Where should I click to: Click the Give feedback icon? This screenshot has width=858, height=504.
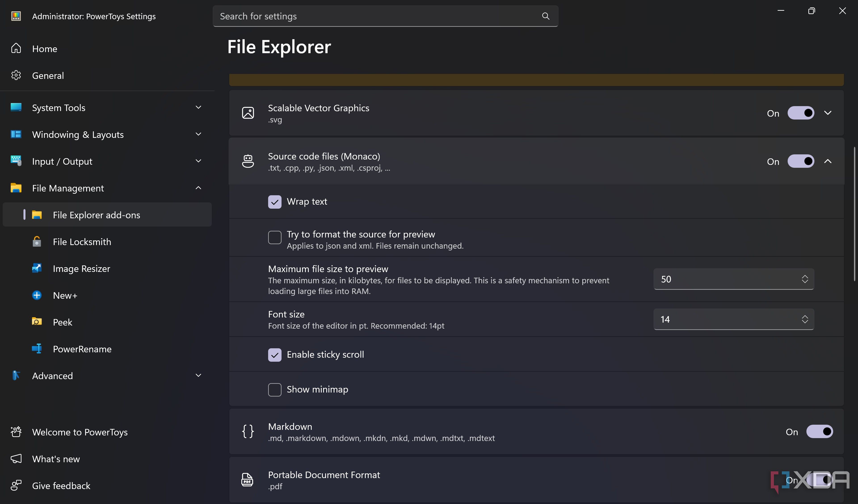pyautogui.click(x=16, y=485)
